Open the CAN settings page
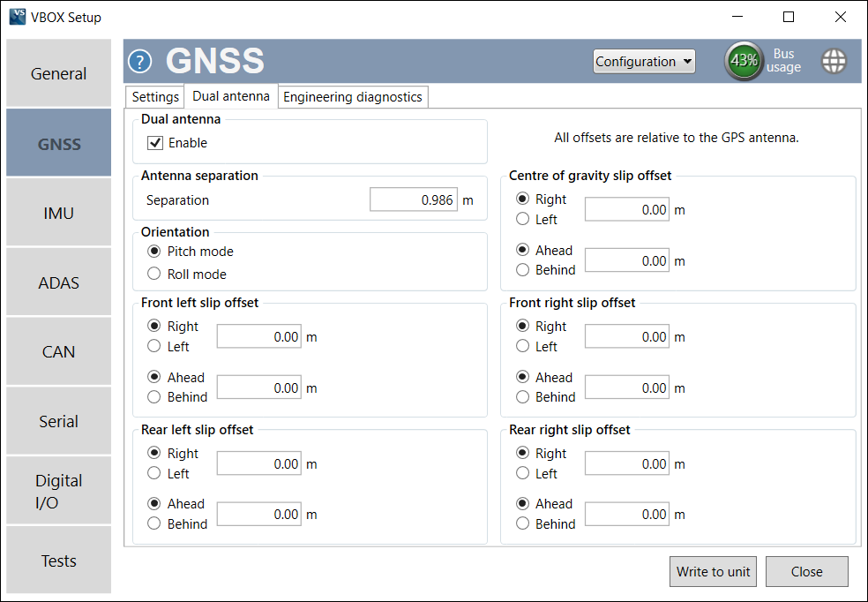Viewport: 868px width, 602px height. click(58, 350)
